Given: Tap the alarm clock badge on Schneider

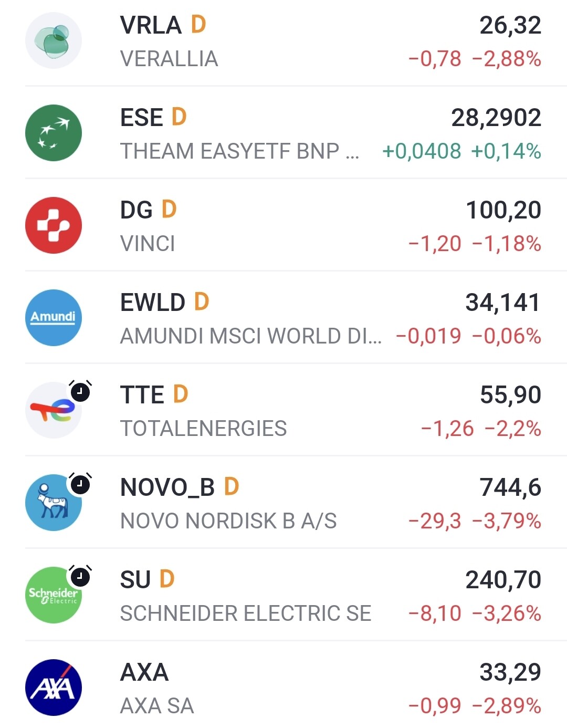Looking at the screenshot, I should click(x=80, y=576).
